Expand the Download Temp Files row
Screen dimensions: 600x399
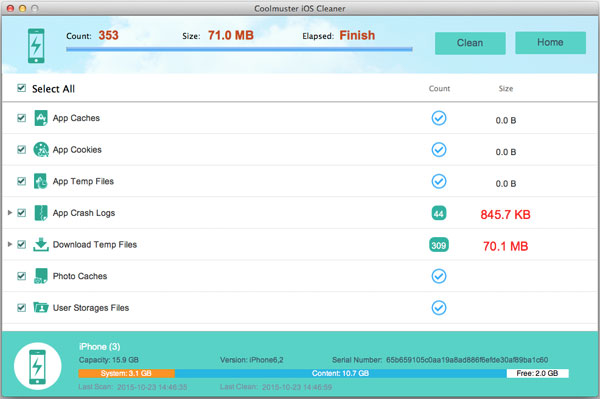10,244
